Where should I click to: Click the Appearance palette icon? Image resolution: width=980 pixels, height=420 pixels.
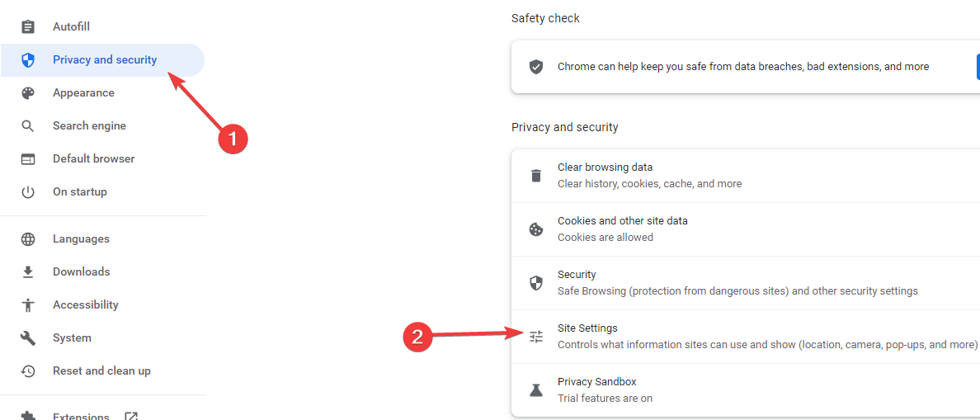[x=28, y=93]
